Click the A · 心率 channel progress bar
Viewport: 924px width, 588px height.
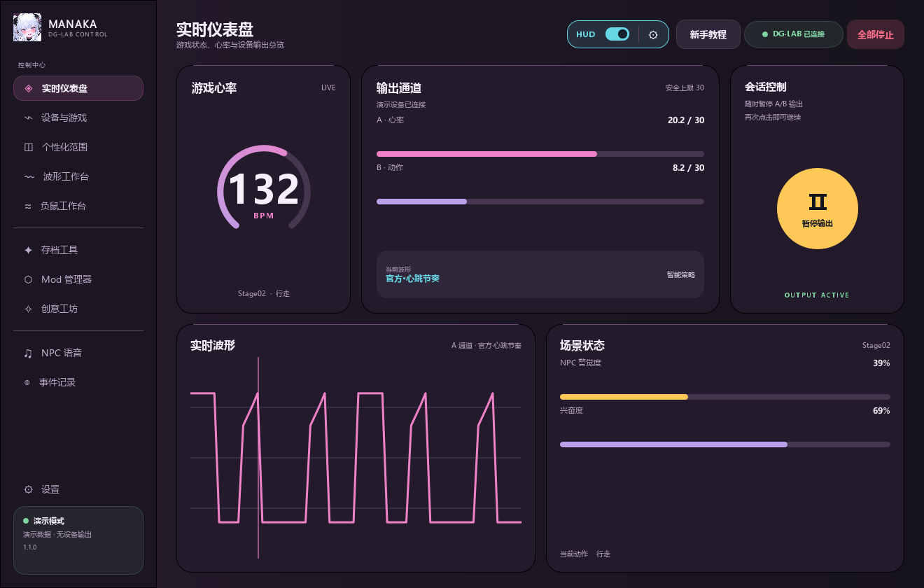tap(540, 154)
